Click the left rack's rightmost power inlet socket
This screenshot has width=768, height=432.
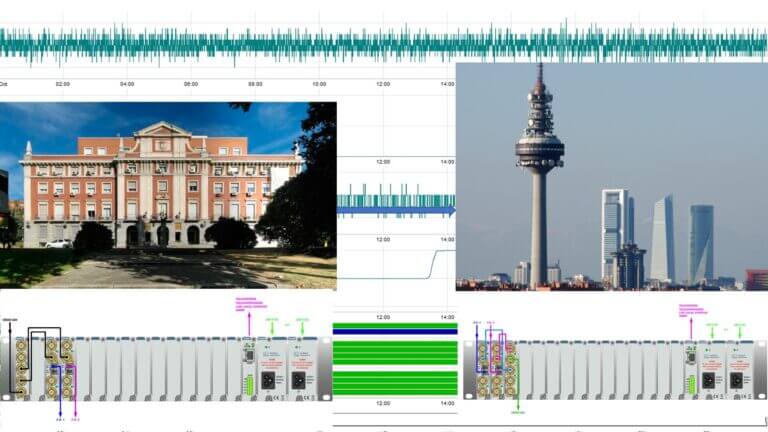[x=300, y=380]
